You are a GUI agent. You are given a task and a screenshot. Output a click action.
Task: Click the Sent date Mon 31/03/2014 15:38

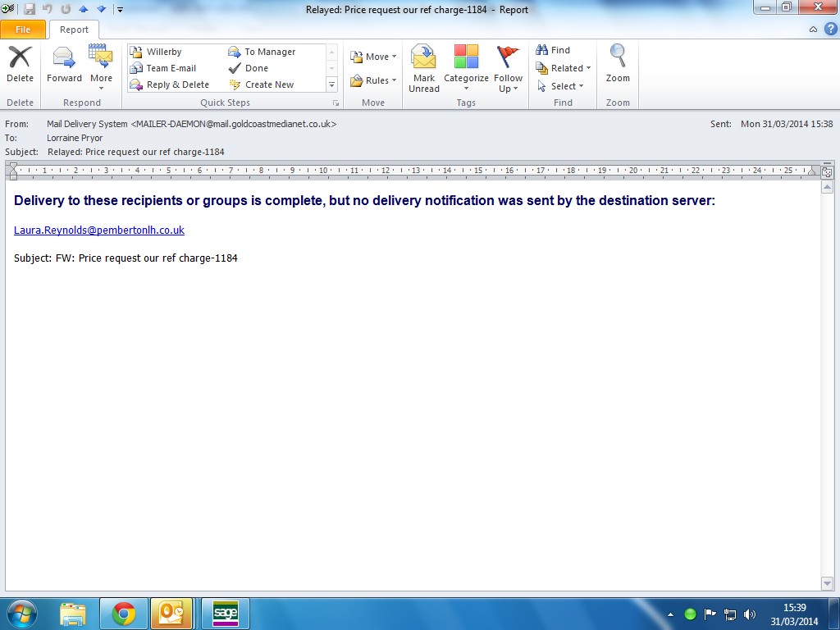coord(787,124)
